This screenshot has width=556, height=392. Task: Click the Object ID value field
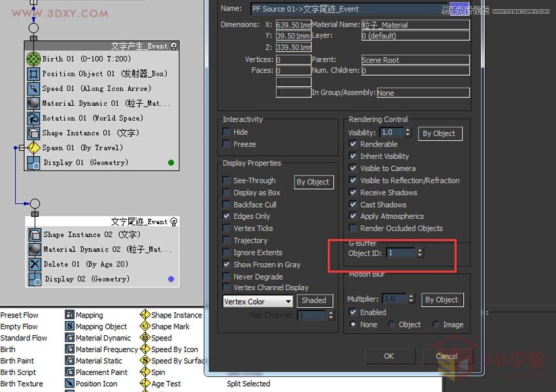401,252
